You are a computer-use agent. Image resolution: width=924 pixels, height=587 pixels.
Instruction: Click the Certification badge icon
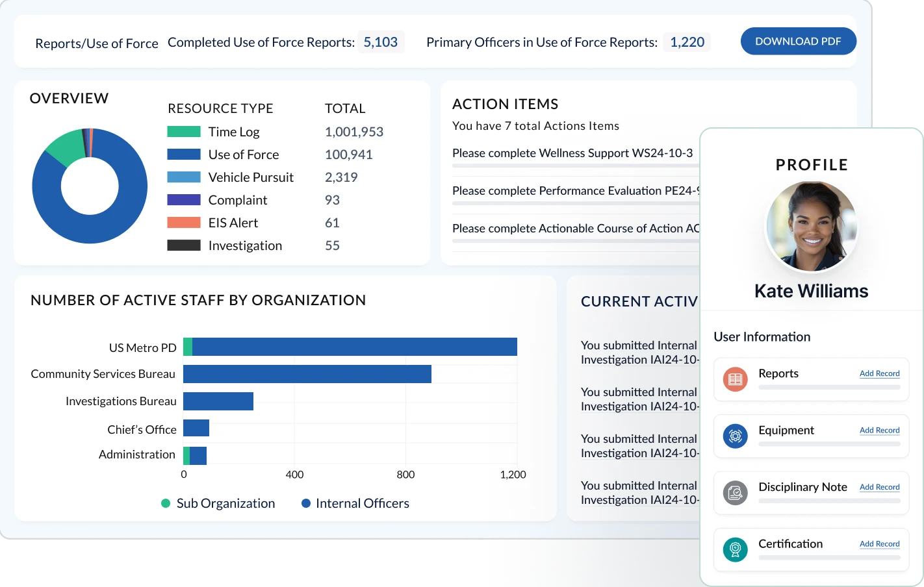[735, 550]
